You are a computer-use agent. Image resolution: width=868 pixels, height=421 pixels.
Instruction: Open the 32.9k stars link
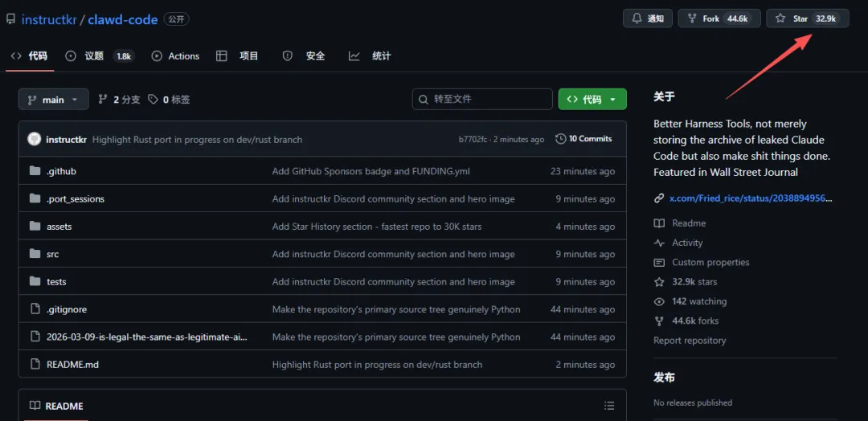tap(694, 282)
